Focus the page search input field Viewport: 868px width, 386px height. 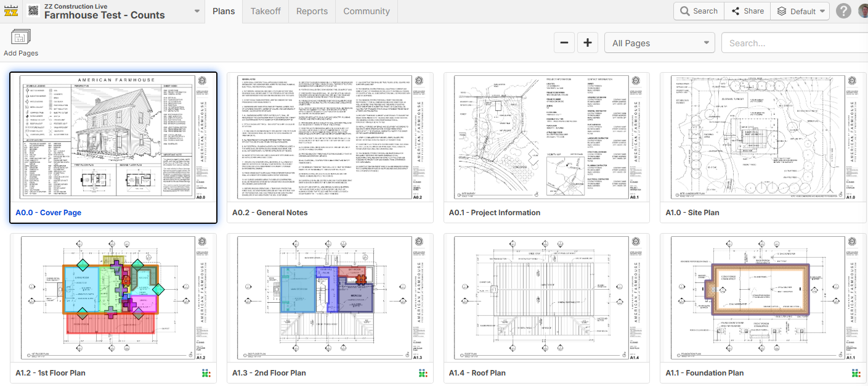coord(795,43)
